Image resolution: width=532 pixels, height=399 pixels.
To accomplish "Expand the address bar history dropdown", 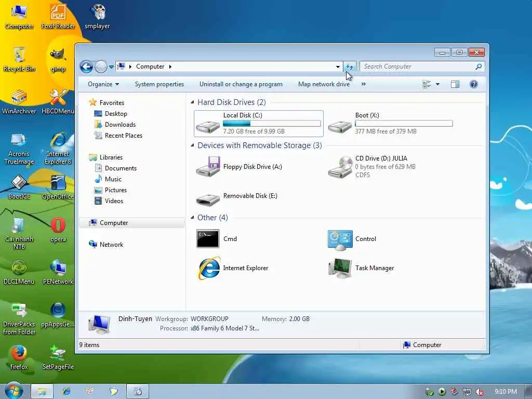I will (338, 67).
